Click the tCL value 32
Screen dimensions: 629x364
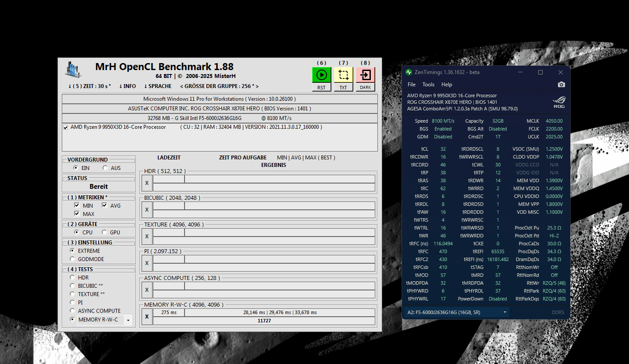(x=443, y=149)
